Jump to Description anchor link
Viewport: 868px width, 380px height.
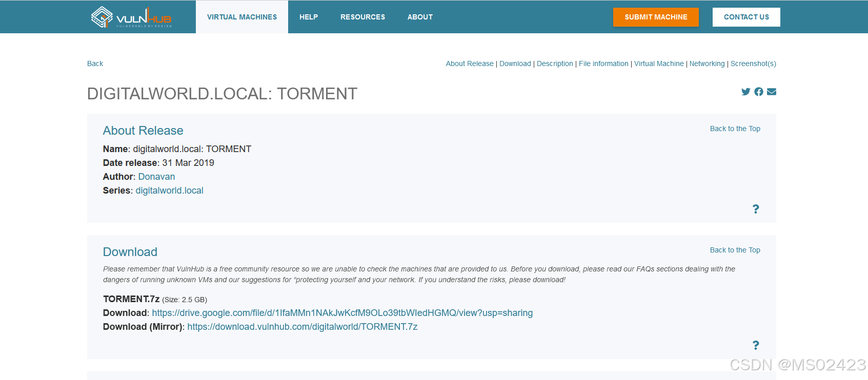(x=555, y=64)
